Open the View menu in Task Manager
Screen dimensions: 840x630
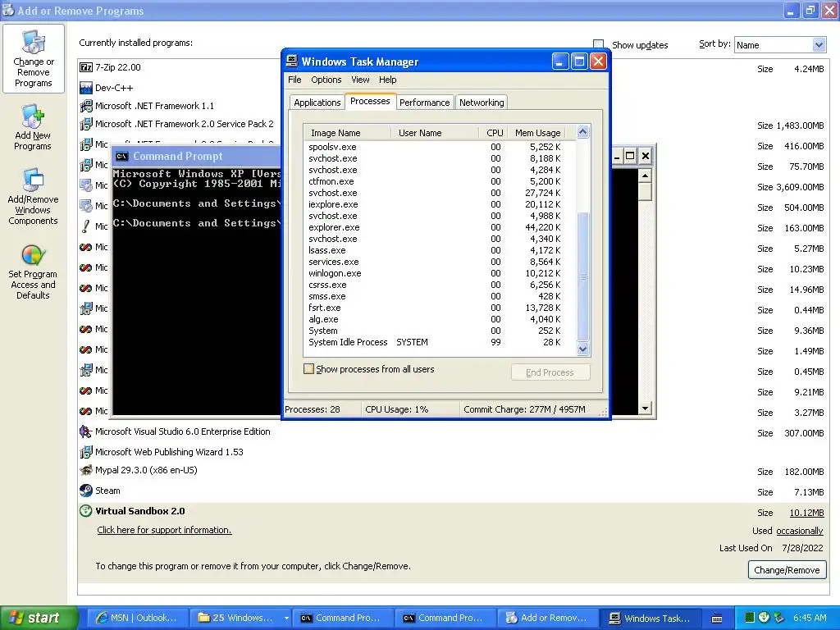point(360,80)
